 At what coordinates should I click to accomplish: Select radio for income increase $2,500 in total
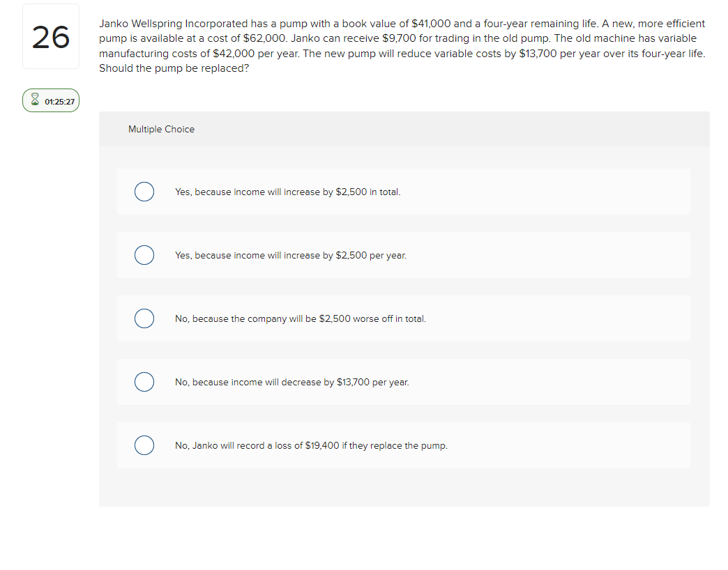click(x=144, y=192)
